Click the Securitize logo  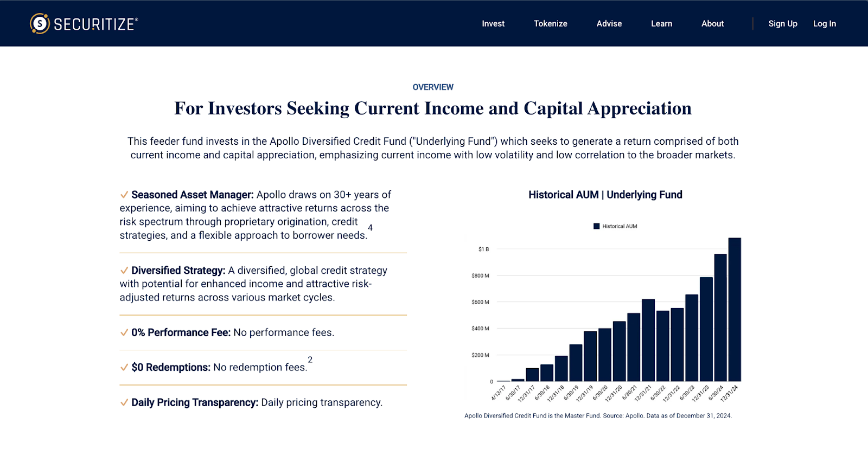click(x=84, y=23)
